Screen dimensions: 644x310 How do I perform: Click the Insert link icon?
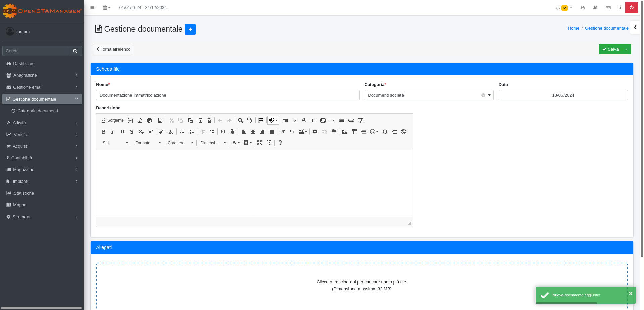point(315,132)
